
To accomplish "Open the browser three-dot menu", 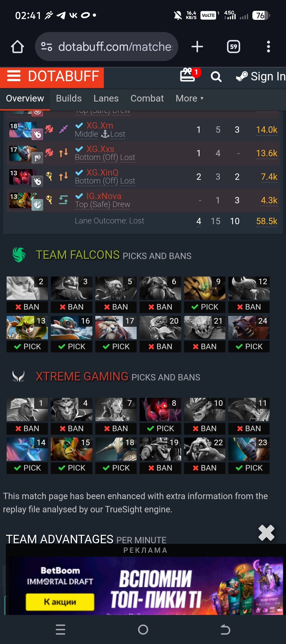I will tap(269, 47).
